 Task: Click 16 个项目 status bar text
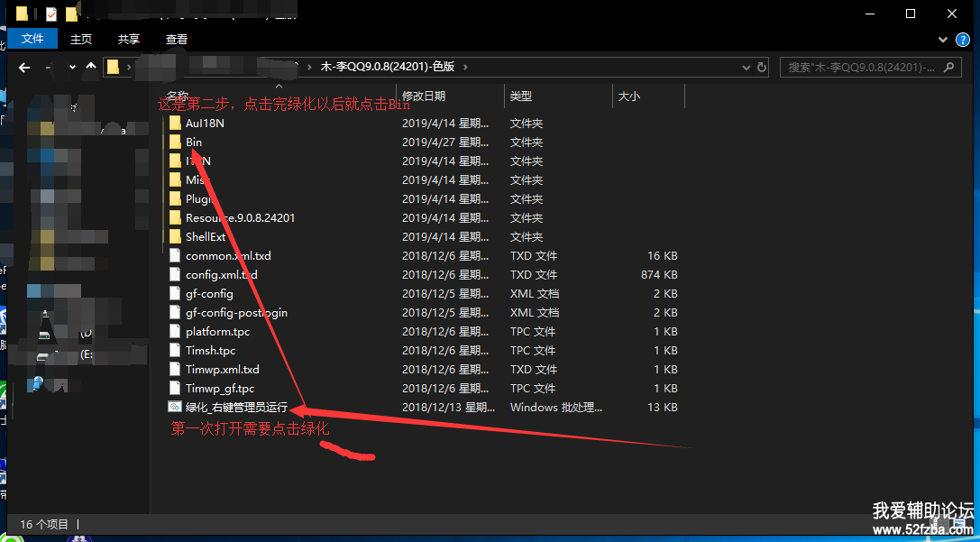click(44, 525)
